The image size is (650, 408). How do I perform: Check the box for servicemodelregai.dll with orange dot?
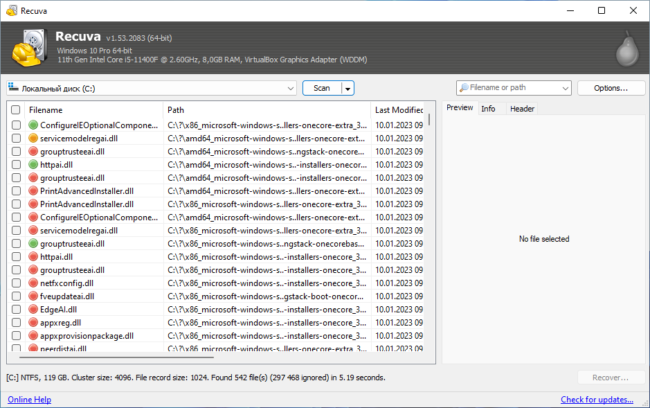(16, 138)
